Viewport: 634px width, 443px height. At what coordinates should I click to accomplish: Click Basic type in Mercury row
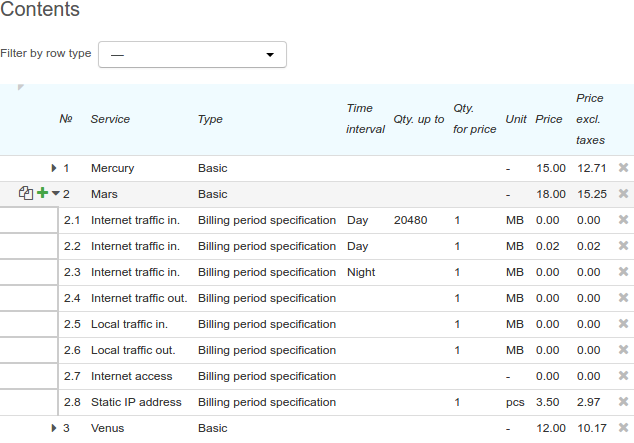pyautogui.click(x=213, y=168)
